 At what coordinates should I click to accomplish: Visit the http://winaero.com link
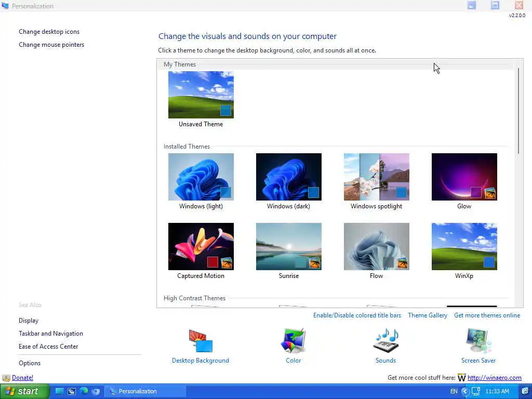(x=495, y=378)
